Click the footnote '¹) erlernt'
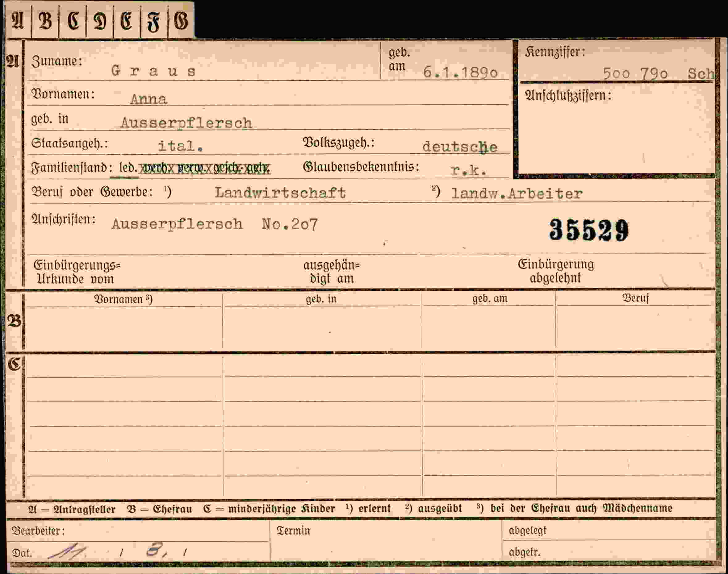728x574 pixels. click(x=368, y=508)
